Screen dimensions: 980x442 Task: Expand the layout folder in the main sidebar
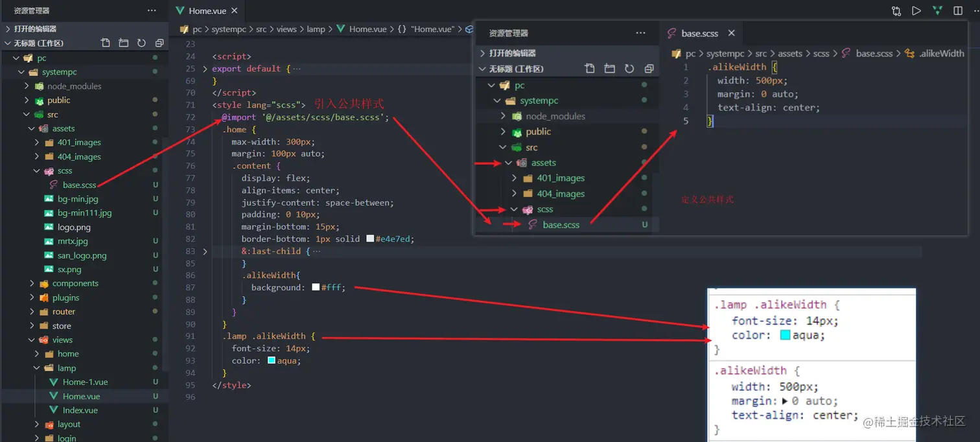pyautogui.click(x=37, y=425)
